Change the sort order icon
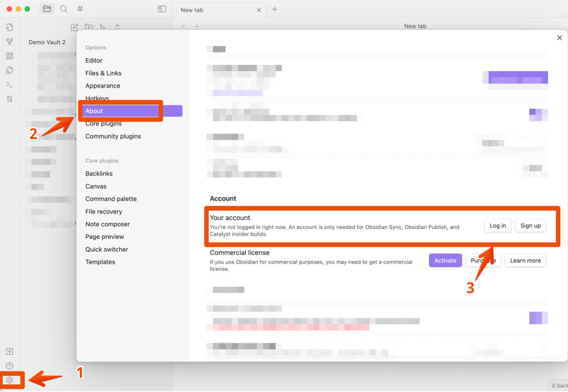The height and width of the screenshot is (392, 568). pyautogui.click(x=103, y=27)
